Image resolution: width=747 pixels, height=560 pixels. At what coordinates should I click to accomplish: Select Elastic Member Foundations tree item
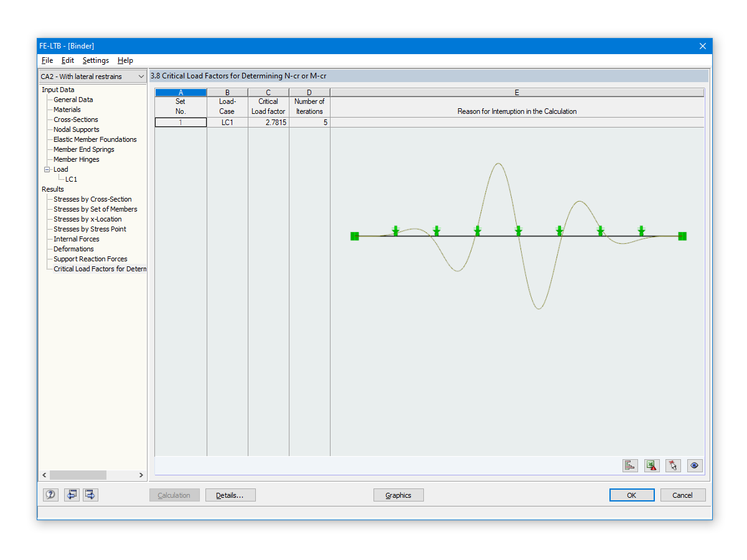pos(95,139)
